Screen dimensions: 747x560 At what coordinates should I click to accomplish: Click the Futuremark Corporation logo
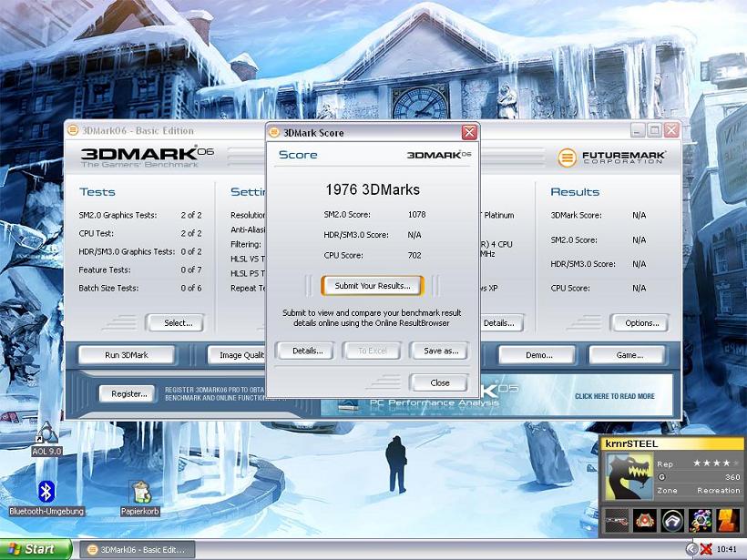(611, 158)
